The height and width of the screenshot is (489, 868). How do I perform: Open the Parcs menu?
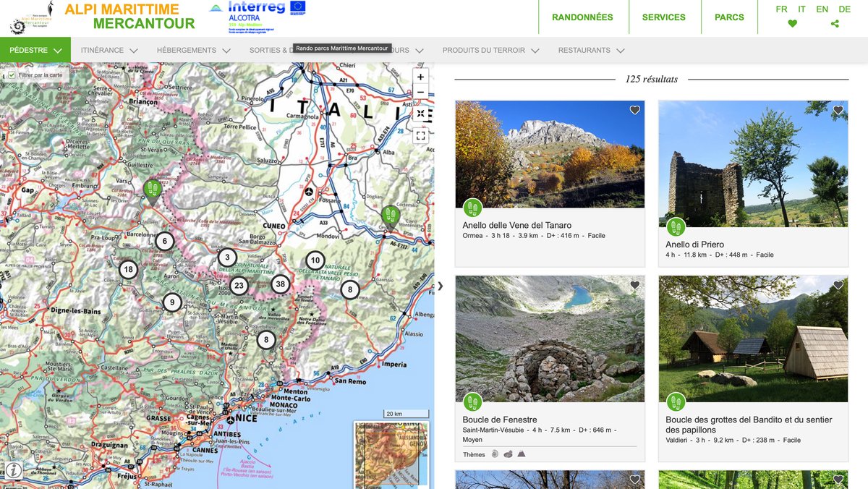click(x=729, y=17)
